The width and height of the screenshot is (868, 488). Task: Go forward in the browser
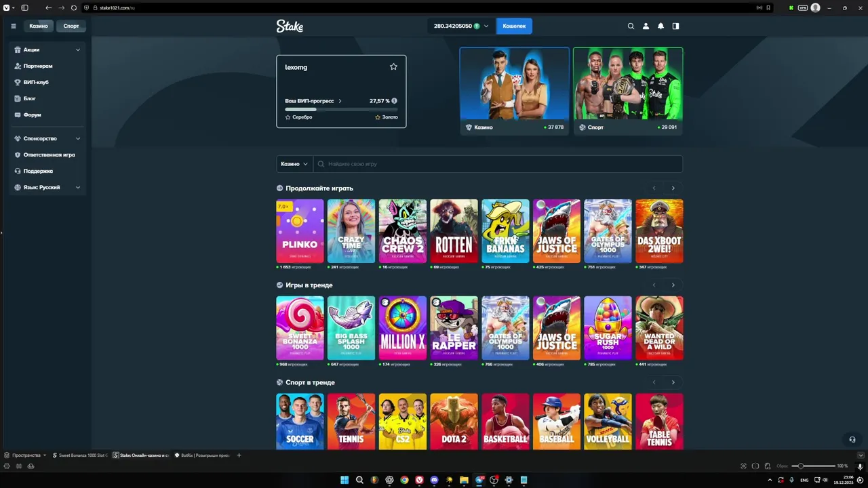click(x=62, y=7)
